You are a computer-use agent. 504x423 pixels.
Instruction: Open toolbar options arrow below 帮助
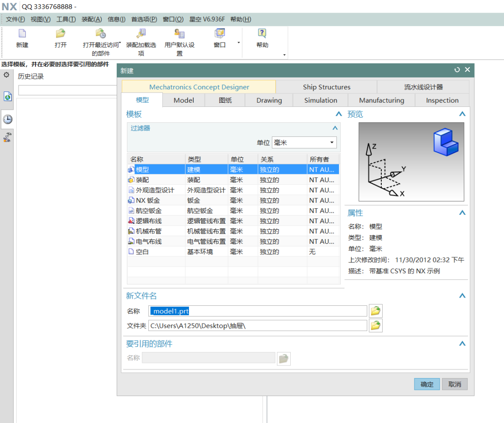pos(285,55)
